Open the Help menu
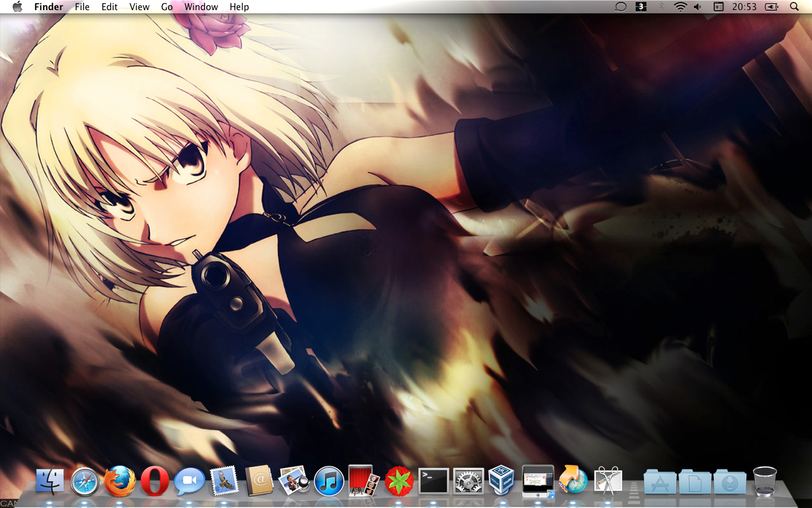This screenshot has height=508, width=812. click(x=239, y=7)
